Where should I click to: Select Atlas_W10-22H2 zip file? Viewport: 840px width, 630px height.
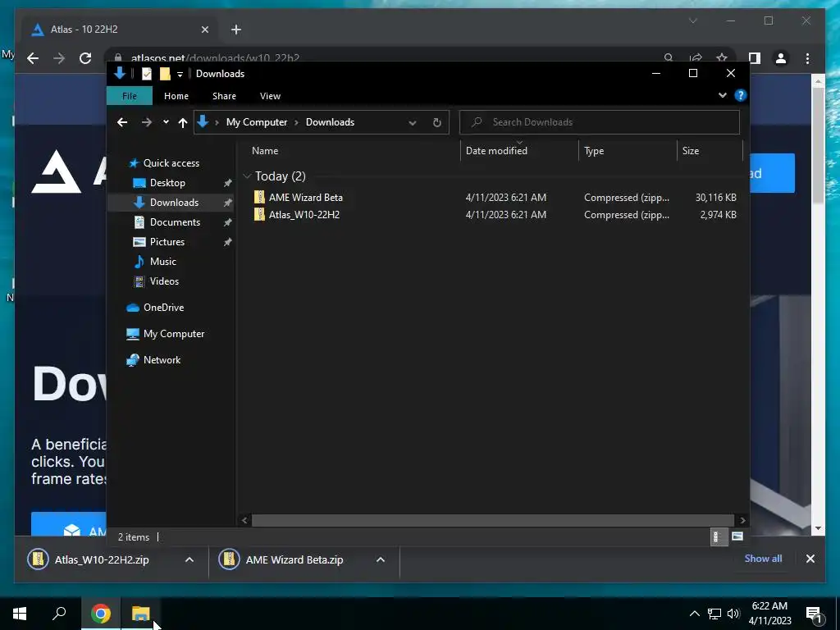point(304,214)
